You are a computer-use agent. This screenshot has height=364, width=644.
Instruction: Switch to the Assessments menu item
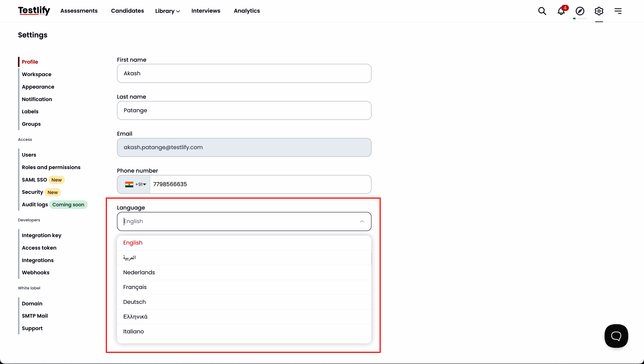(79, 11)
